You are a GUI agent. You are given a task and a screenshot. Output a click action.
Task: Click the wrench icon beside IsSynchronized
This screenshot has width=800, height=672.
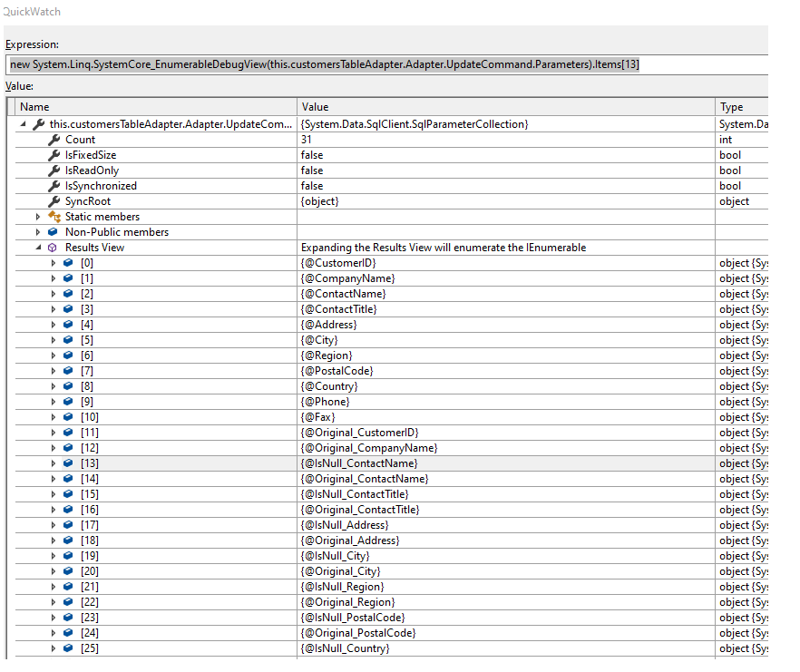[54, 186]
